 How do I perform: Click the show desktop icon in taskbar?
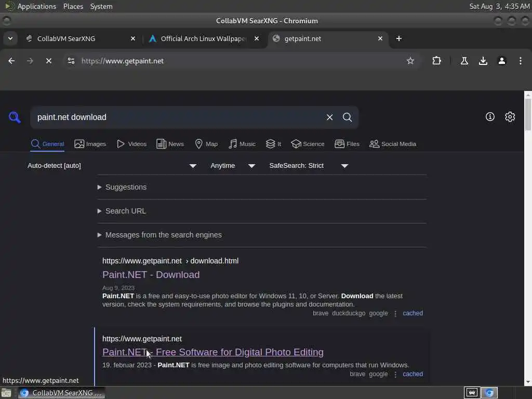point(6,393)
